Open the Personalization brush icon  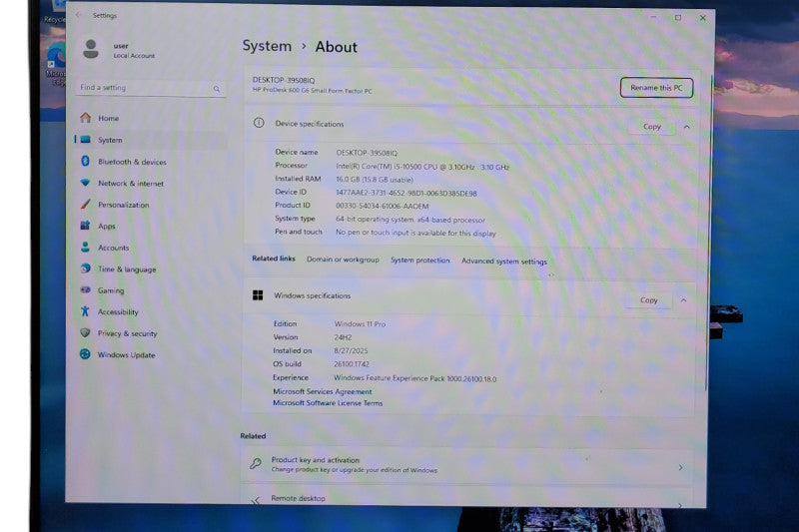click(x=86, y=205)
